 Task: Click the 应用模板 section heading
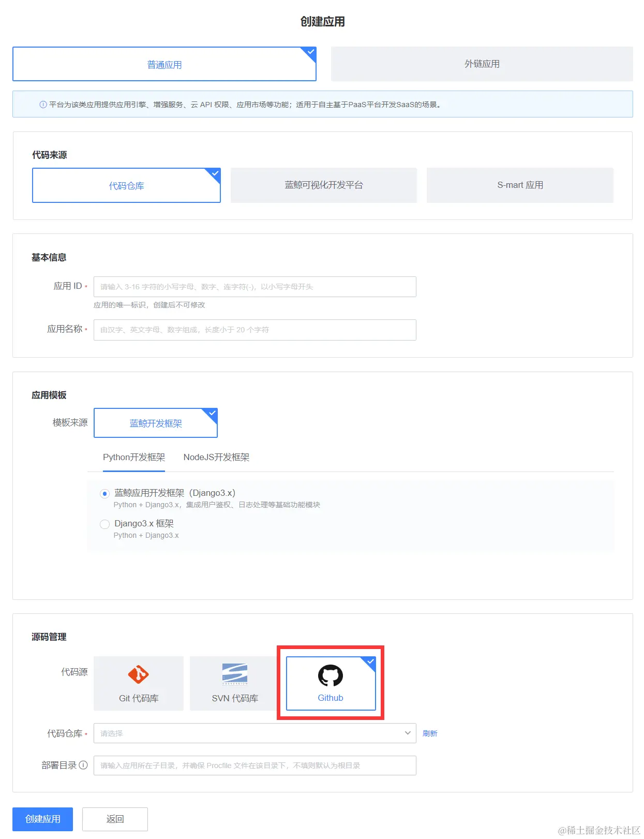(49, 395)
